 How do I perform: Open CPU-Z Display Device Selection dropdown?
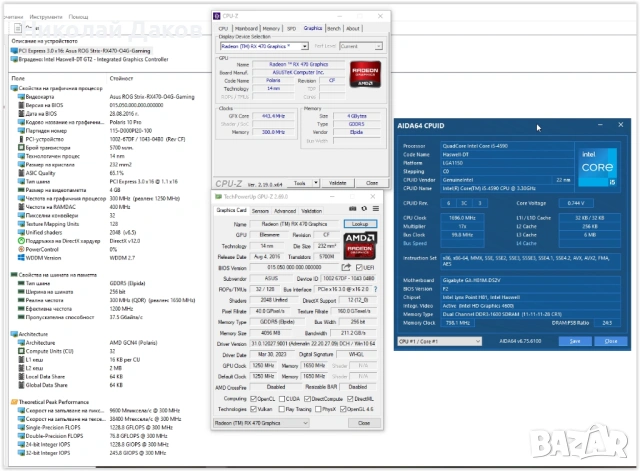point(304,47)
